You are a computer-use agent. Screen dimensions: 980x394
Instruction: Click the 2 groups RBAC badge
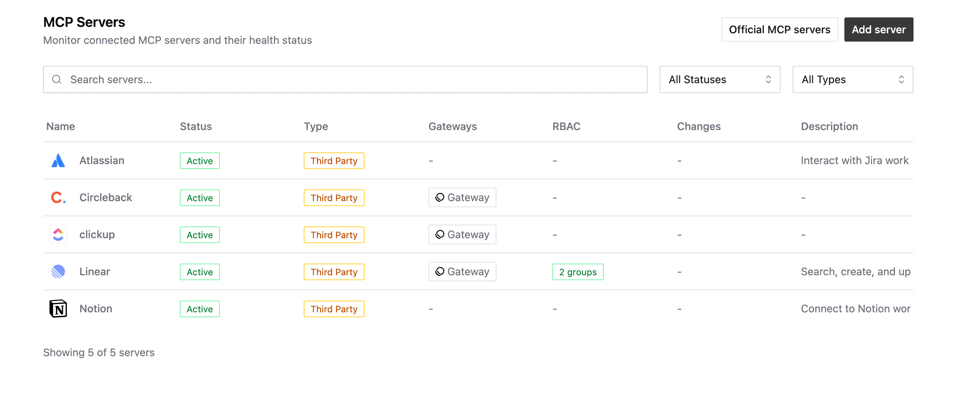pyautogui.click(x=578, y=272)
